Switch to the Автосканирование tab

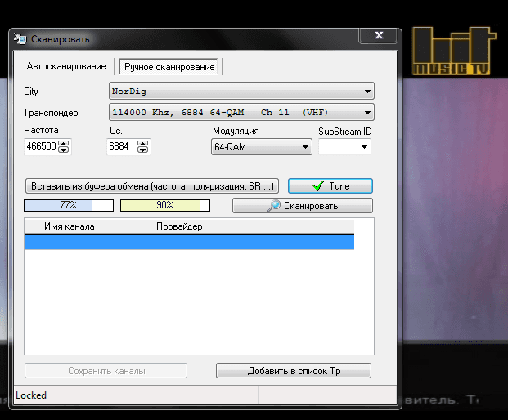click(x=66, y=66)
